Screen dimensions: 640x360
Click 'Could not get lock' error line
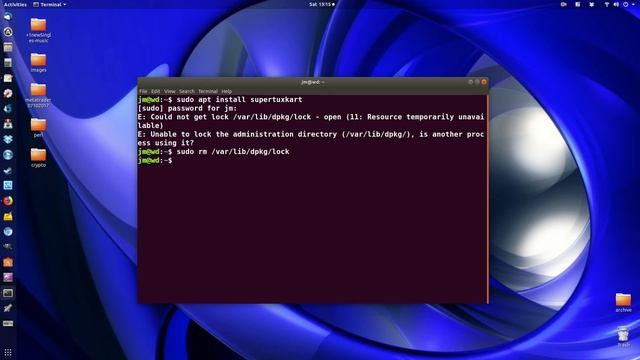[311, 121]
